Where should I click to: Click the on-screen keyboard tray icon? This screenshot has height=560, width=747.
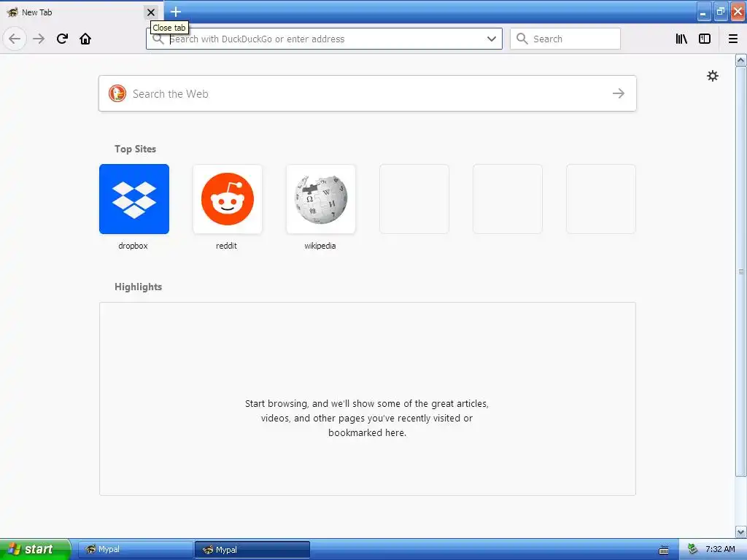(664, 550)
